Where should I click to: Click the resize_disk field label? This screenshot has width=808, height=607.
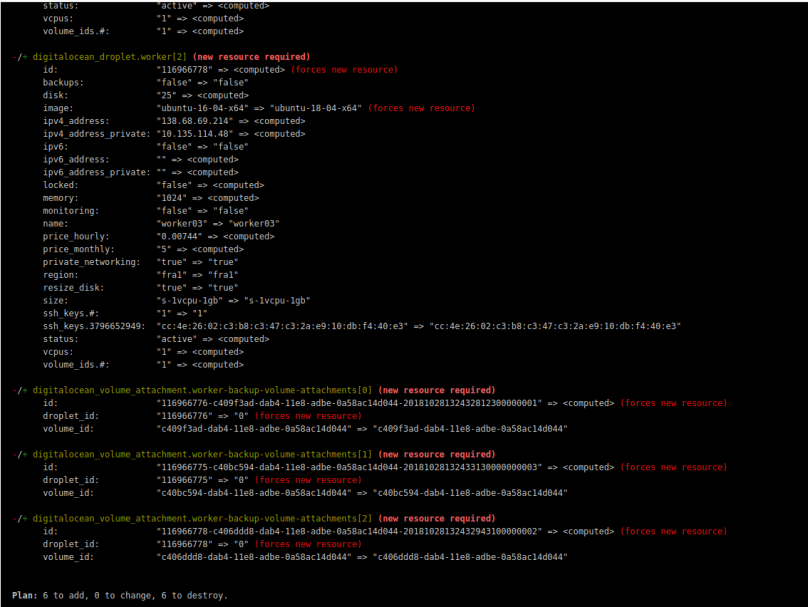point(73,288)
